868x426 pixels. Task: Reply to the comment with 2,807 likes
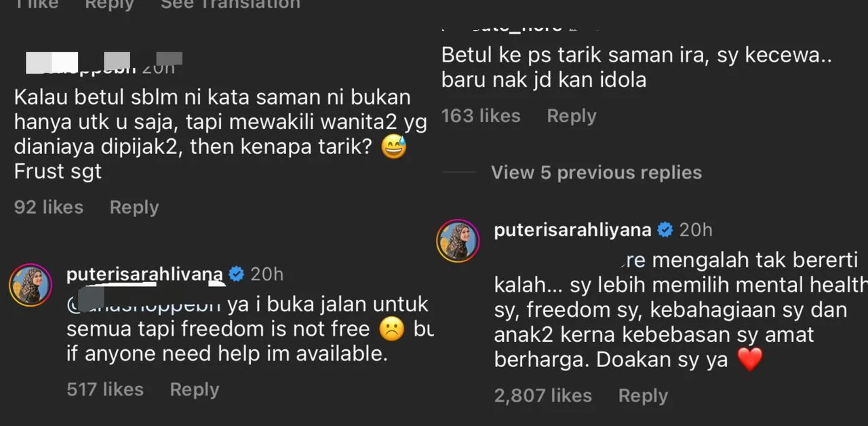pos(643,395)
